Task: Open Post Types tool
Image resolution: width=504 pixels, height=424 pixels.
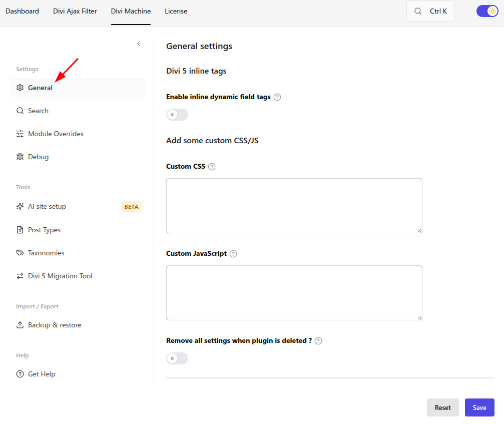Action: [78, 230]
